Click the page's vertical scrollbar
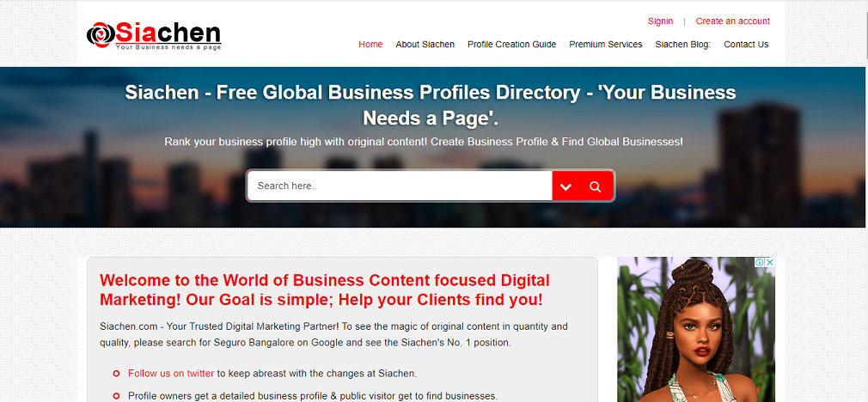 coord(865,201)
